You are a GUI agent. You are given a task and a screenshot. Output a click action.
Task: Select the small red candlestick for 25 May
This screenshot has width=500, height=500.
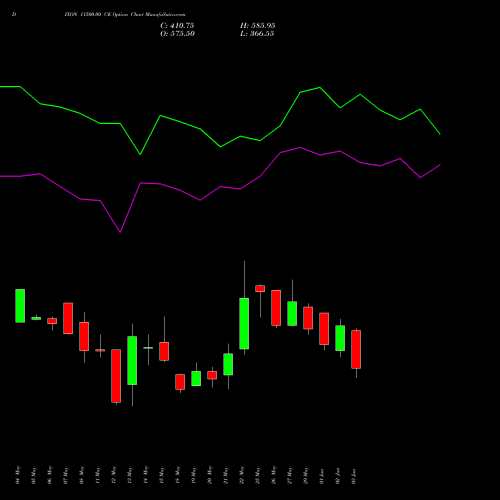point(260,289)
